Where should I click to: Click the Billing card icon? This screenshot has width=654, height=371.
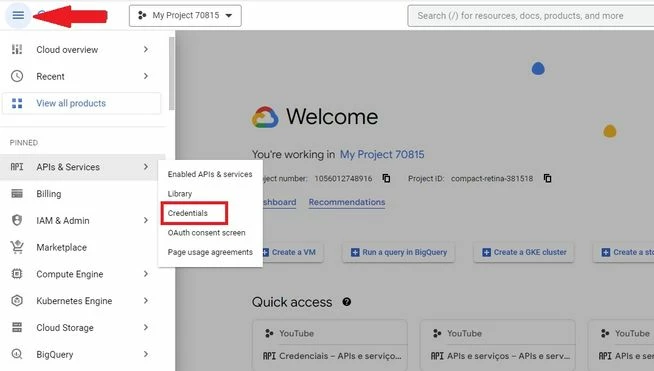[17, 194]
